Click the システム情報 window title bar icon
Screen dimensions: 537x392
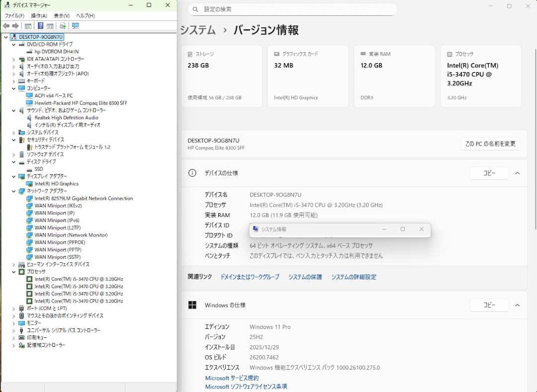click(256, 230)
